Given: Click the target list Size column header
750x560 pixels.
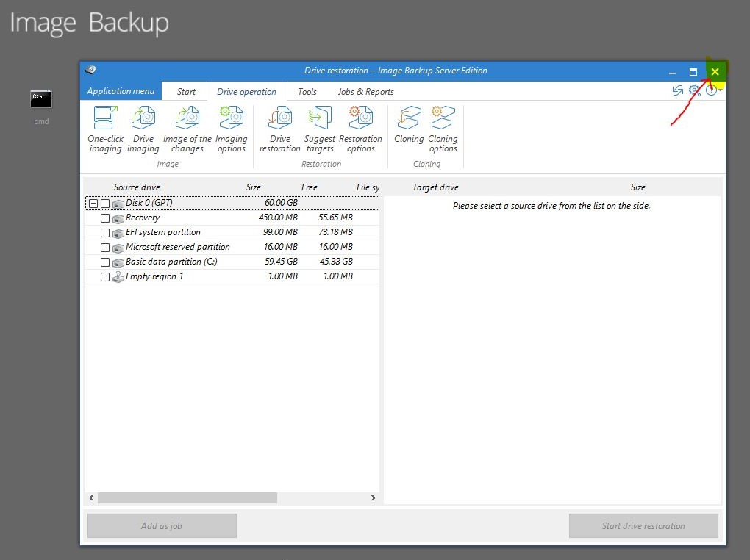Looking at the screenshot, I should (x=637, y=187).
